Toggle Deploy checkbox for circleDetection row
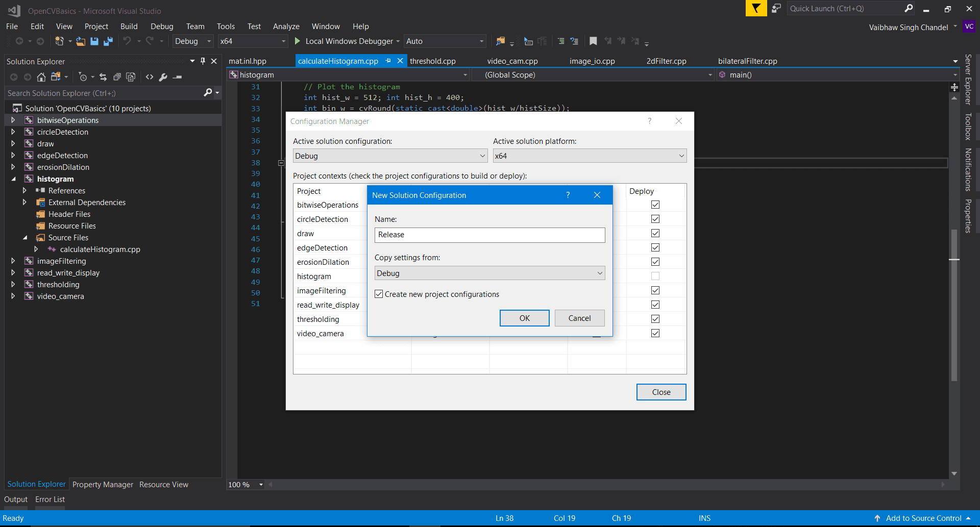The height and width of the screenshot is (527, 980). point(655,219)
